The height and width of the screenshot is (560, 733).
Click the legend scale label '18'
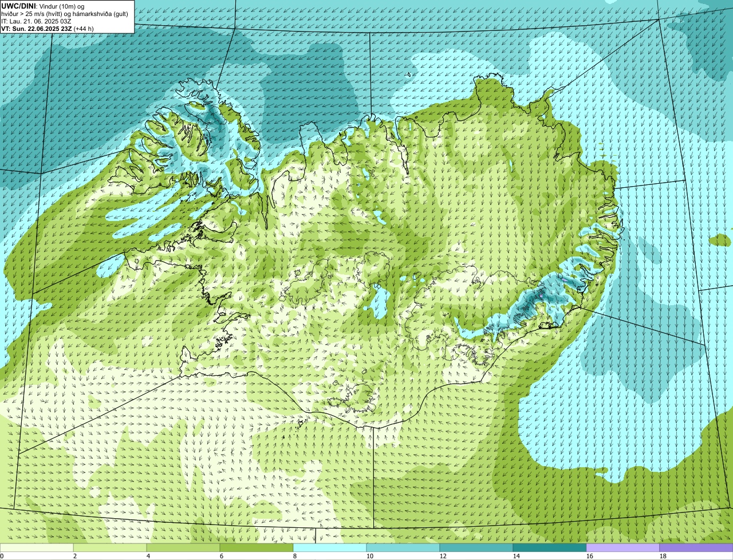click(663, 556)
